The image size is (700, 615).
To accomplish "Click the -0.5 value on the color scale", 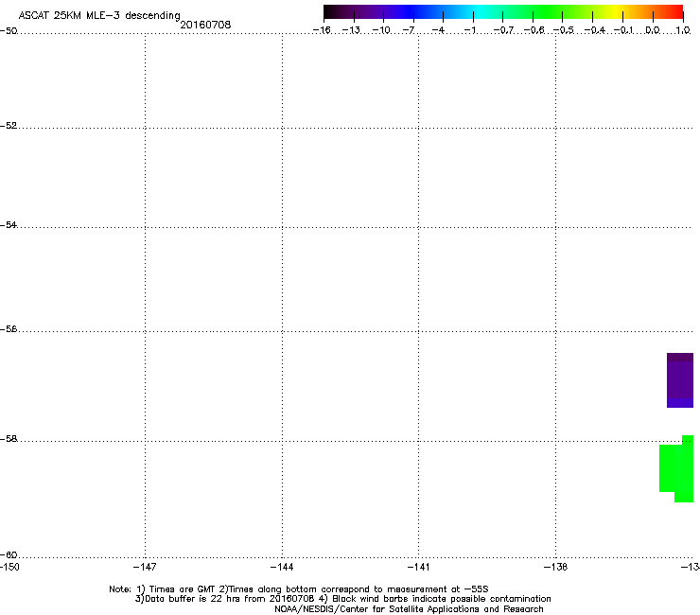I will 564,30.
